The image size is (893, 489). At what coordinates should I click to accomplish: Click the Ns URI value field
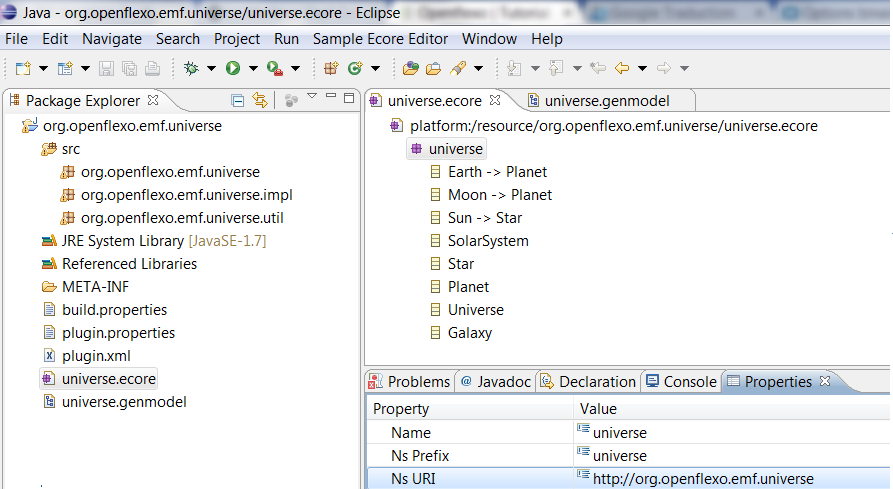pos(732,479)
